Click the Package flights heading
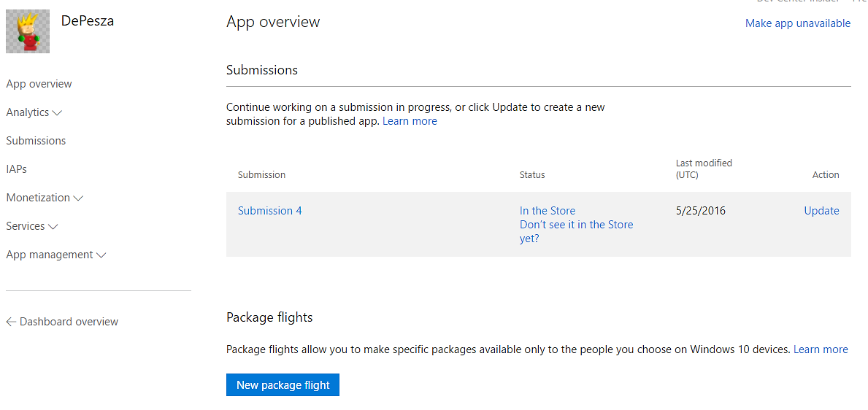 click(x=269, y=317)
